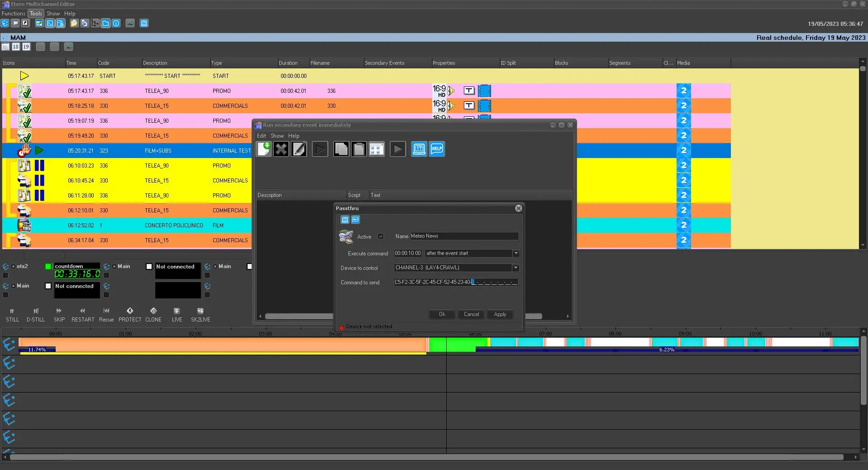Click the Cancel button in Passthru dialog

471,314
